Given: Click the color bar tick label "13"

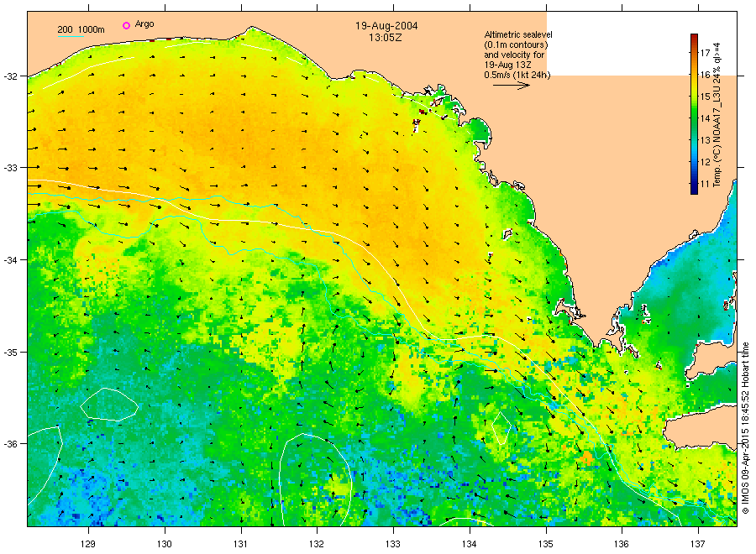Looking at the screenshot, I should 705,140.
